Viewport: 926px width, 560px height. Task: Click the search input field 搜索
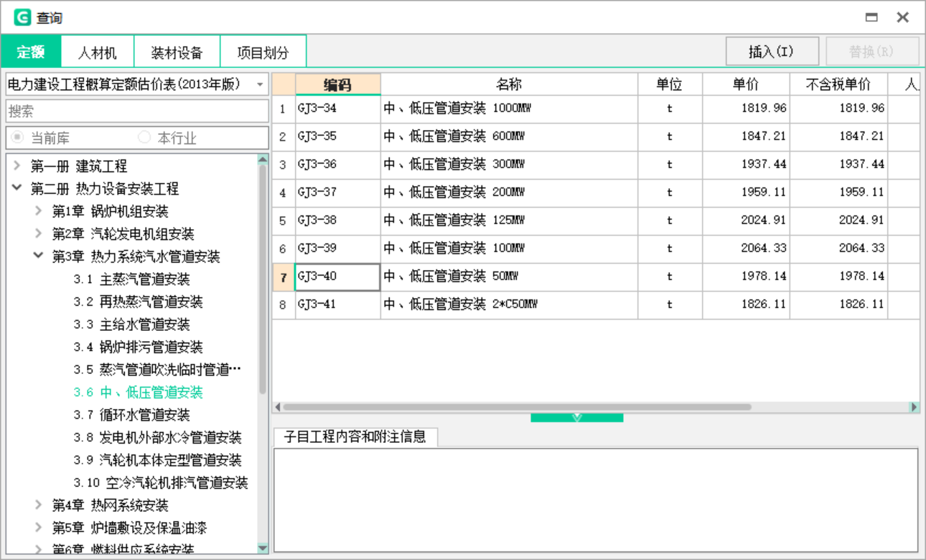[137, 111]
